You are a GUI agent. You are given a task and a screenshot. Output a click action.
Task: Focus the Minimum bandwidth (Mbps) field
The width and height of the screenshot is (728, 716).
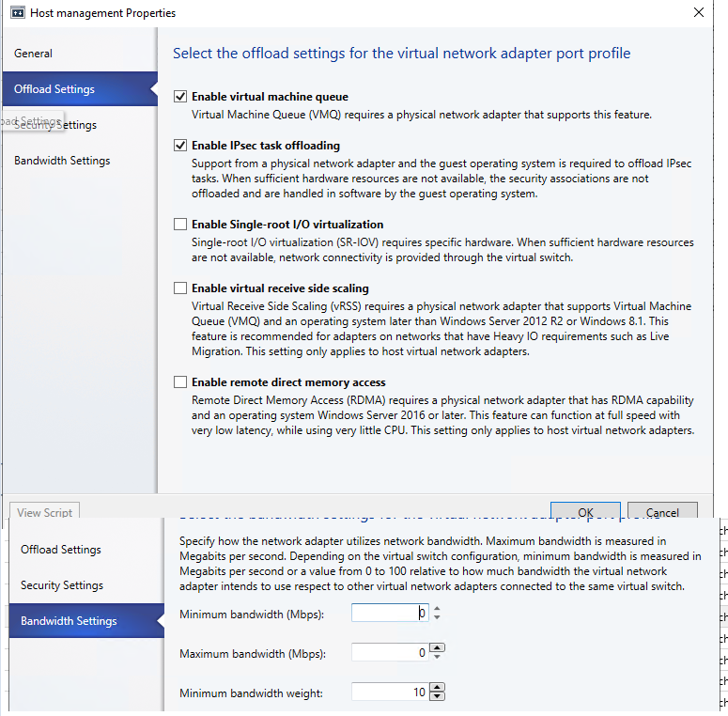(390, 613)
